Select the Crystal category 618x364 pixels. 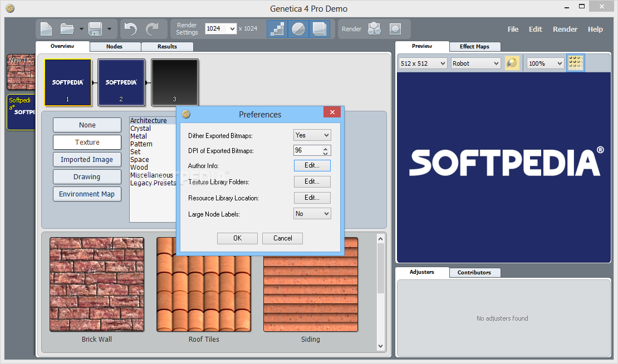pos(141,129)
